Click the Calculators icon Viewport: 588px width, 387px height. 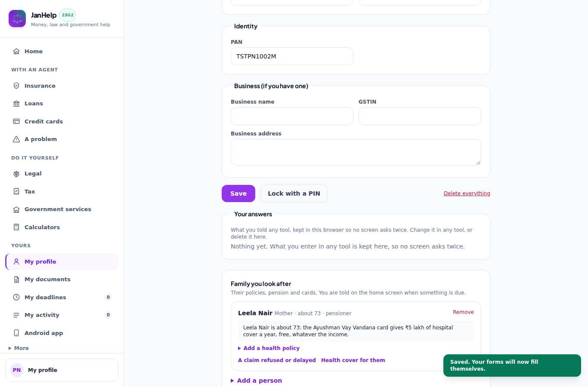click(16, 227)
